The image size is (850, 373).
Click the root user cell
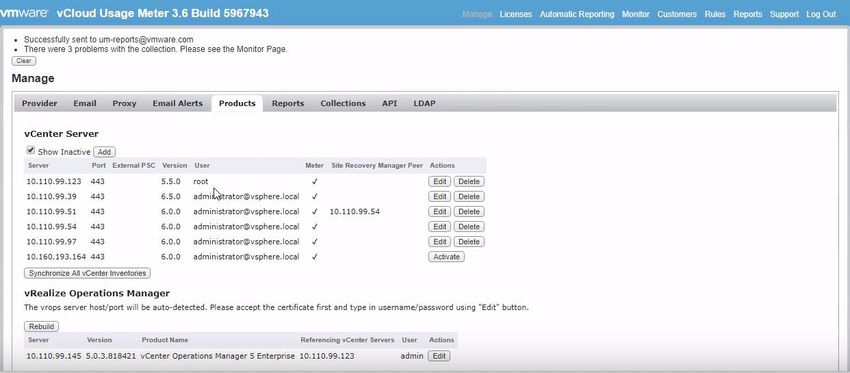[x=201, y=182]
